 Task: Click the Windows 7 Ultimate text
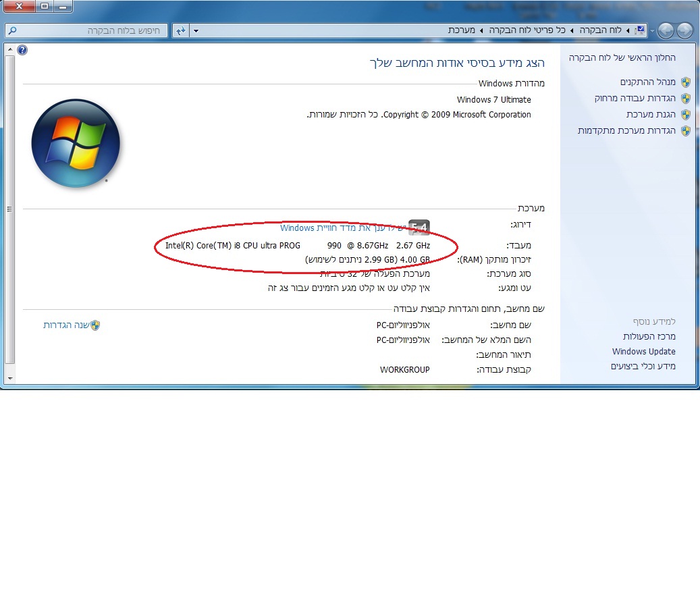click(493, 99)
